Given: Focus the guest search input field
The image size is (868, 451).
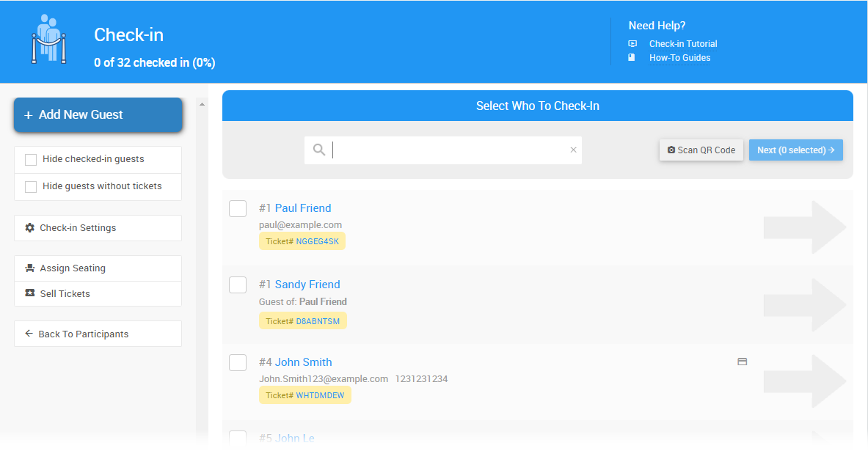Looking at the screenshot, I should (448, 150).
